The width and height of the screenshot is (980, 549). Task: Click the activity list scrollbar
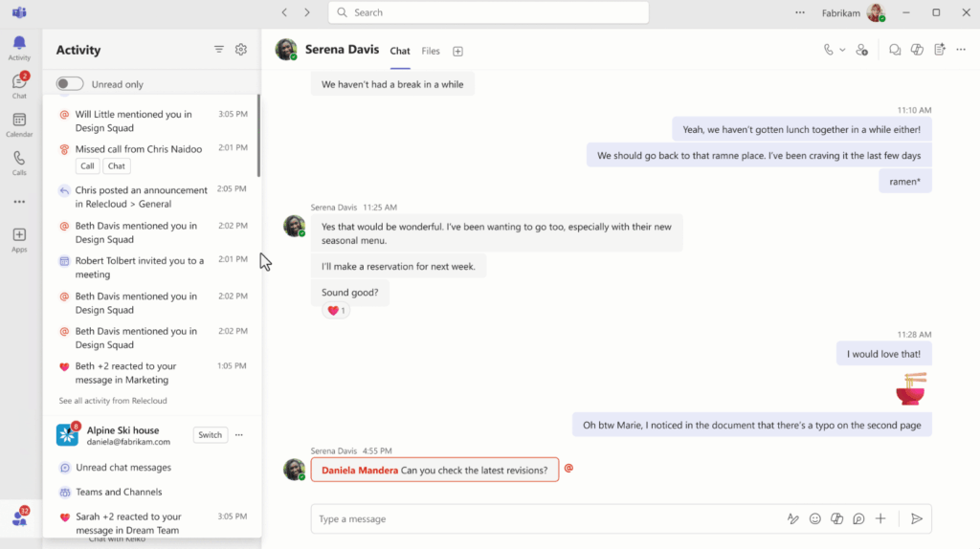(258, 136)
